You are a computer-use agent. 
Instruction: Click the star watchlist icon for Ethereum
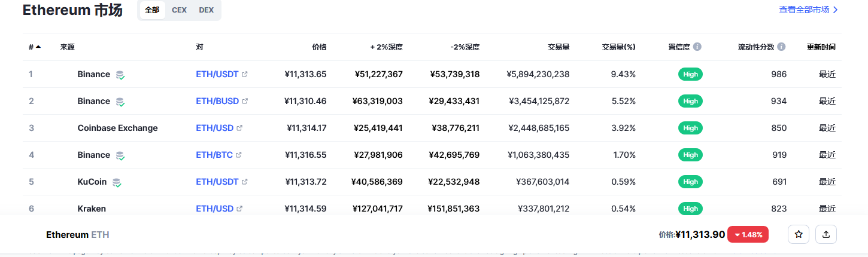tap(799, 235)
